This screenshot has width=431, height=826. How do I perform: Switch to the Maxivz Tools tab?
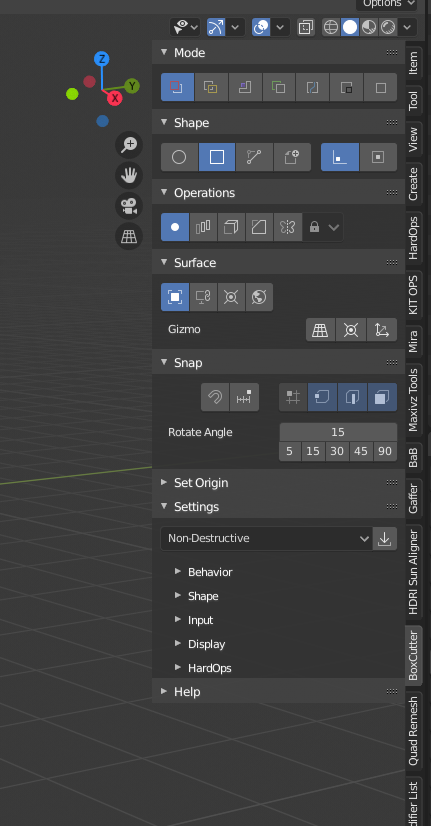pos(414,399)
